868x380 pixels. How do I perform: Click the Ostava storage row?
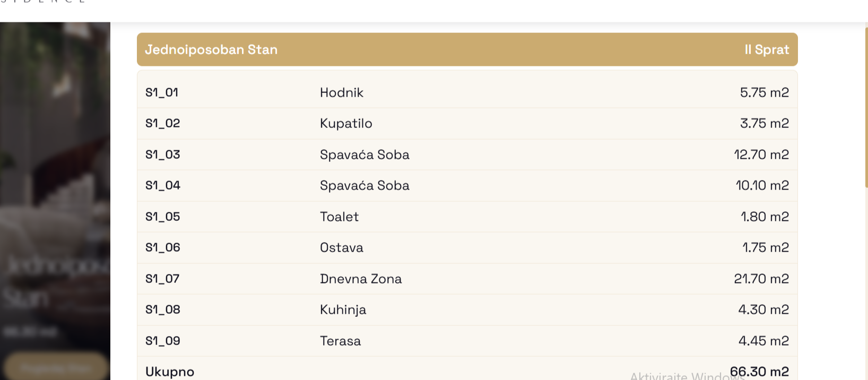[467, 247]
